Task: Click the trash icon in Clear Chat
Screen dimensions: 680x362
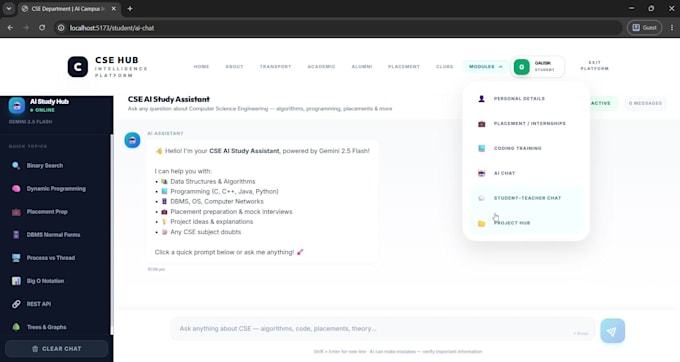Action: click(35, 349)
